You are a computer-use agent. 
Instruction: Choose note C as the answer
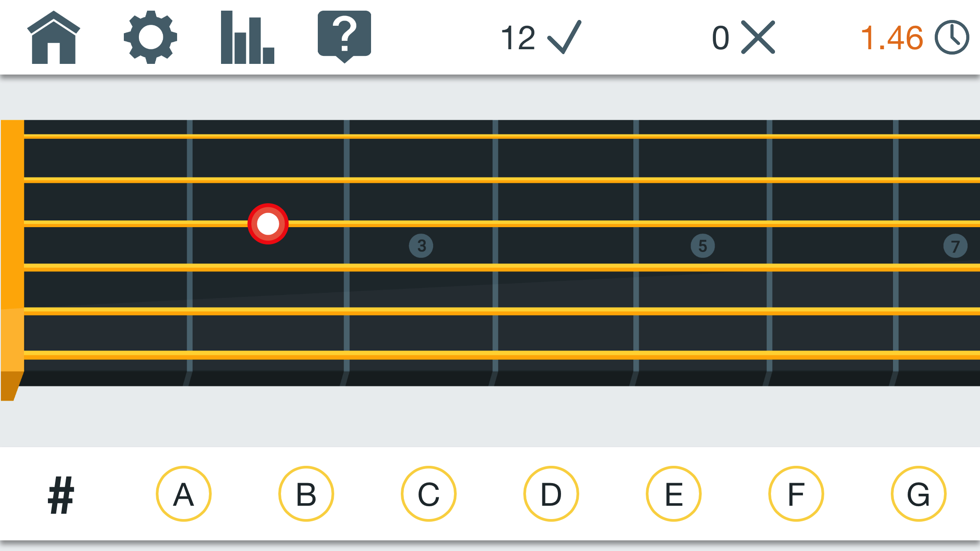429,494
